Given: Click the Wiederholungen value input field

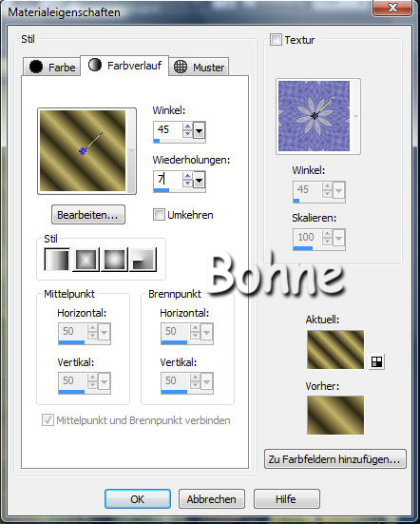Looking at the screenshot, I should pos(168,180).
